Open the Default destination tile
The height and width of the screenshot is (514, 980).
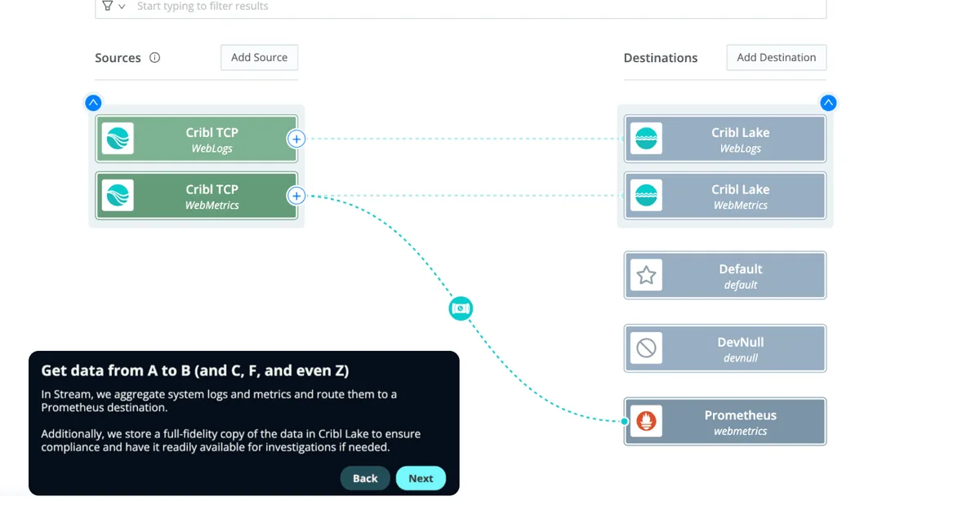(x=725, y=276)
